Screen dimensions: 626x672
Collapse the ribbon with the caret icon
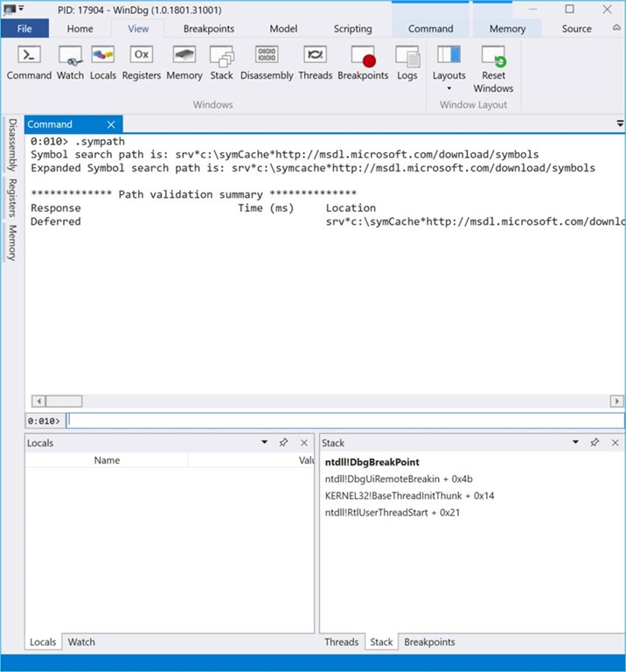click(x=616, y=28)
